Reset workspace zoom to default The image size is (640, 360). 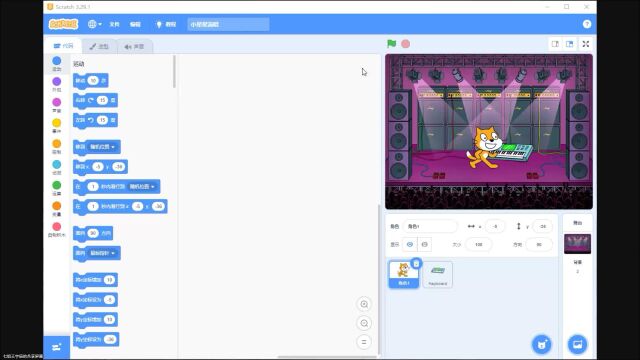[364, 342]
